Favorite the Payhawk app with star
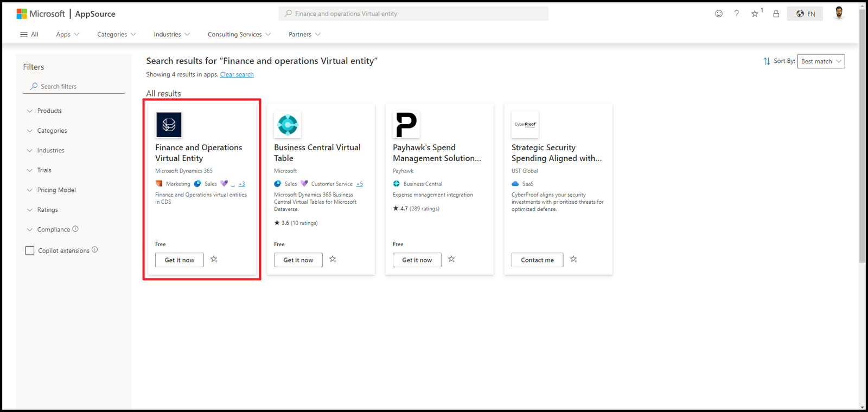Screen dimensions: 868x412 pyautogui.click(x=452, y=259)
